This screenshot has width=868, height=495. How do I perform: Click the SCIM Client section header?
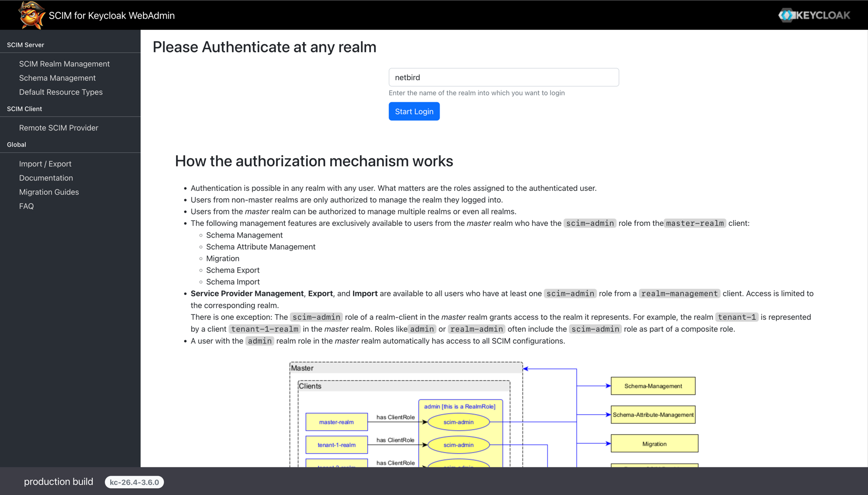tap(24, 109)
